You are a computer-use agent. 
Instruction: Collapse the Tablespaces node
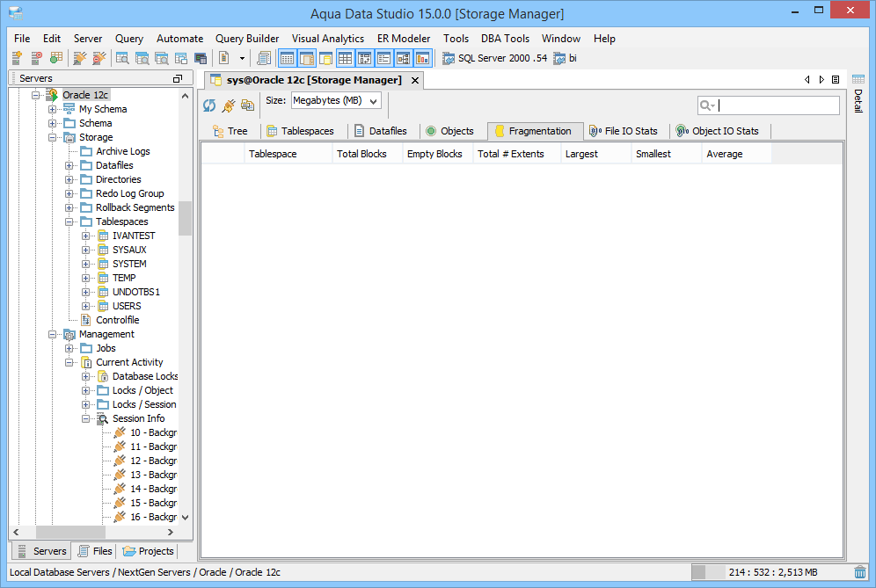click(x=69, y=221)
